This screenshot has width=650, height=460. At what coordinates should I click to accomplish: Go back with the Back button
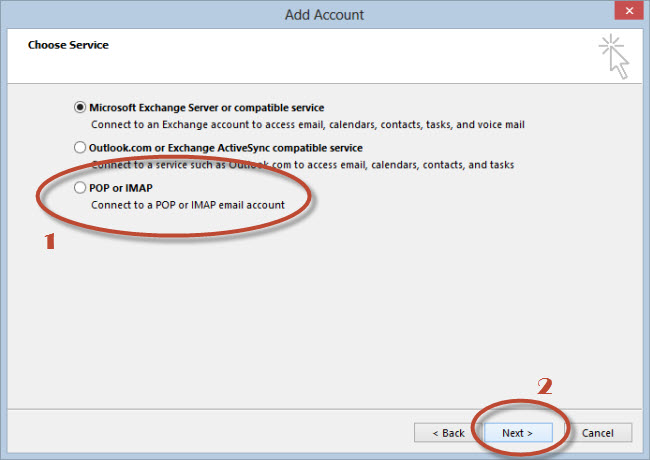click(448, 433)
